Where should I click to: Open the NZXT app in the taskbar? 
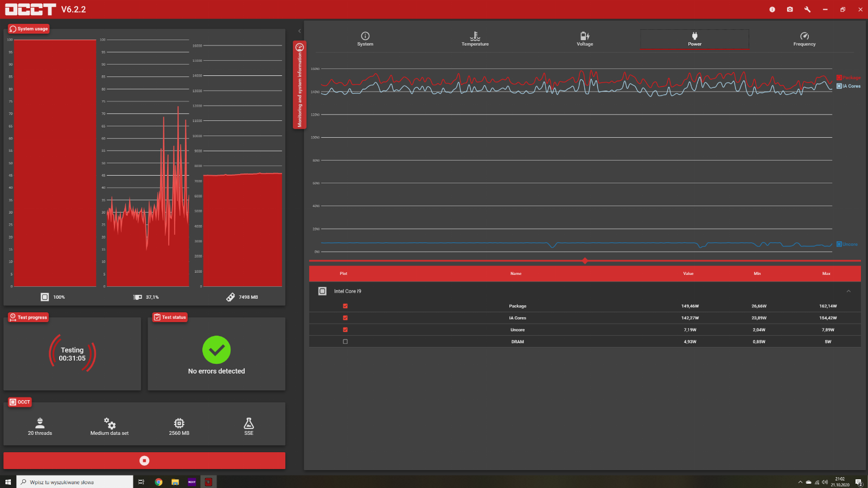point(192,482)
